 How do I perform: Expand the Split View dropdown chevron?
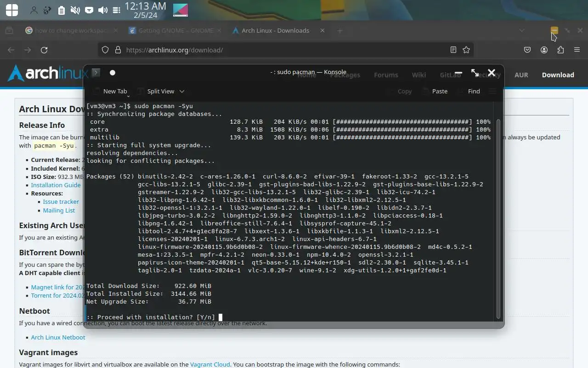181,91
